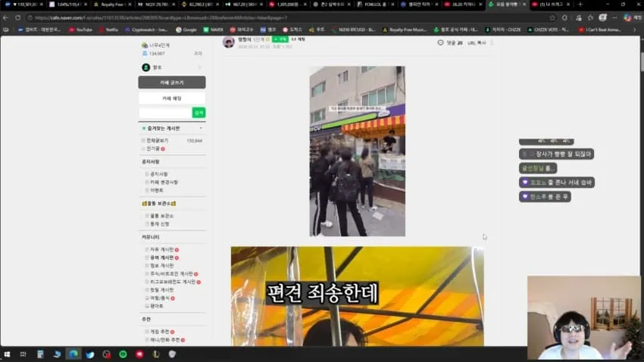Open the 자유 게시판 board
The image size is (644, 362).
[x=162, y=250]
